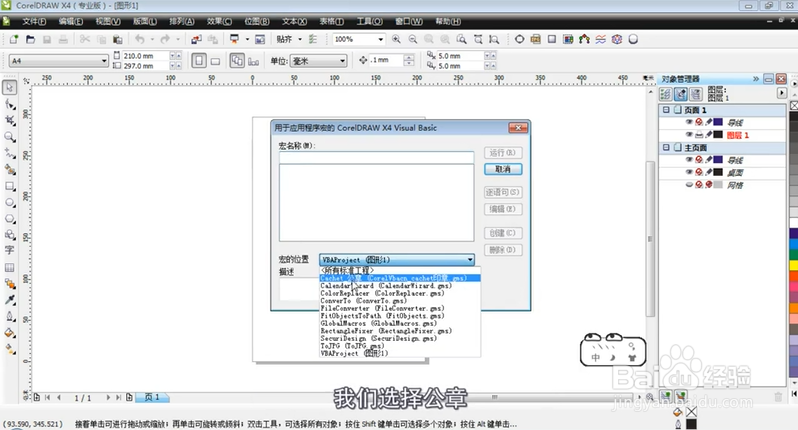This screenshot has height=430, width=798.
Task: Select the Text tool (字)
Action: point(10,250)
